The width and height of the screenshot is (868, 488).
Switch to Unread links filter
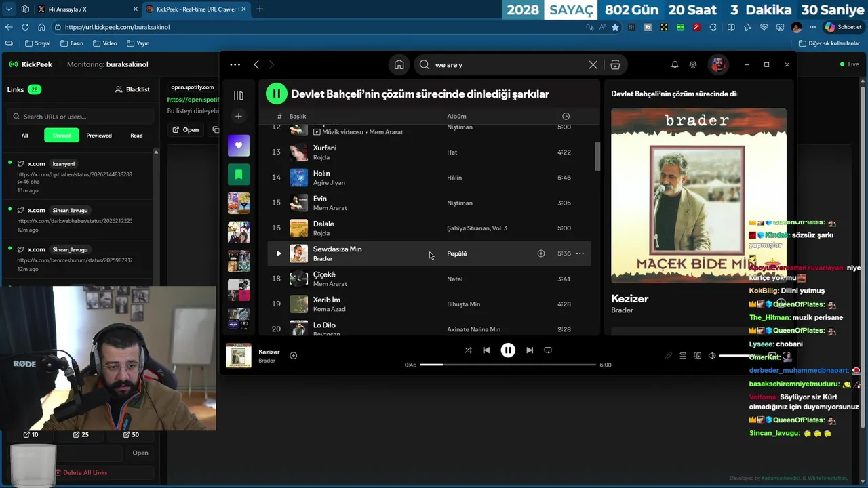click(62, 135)
